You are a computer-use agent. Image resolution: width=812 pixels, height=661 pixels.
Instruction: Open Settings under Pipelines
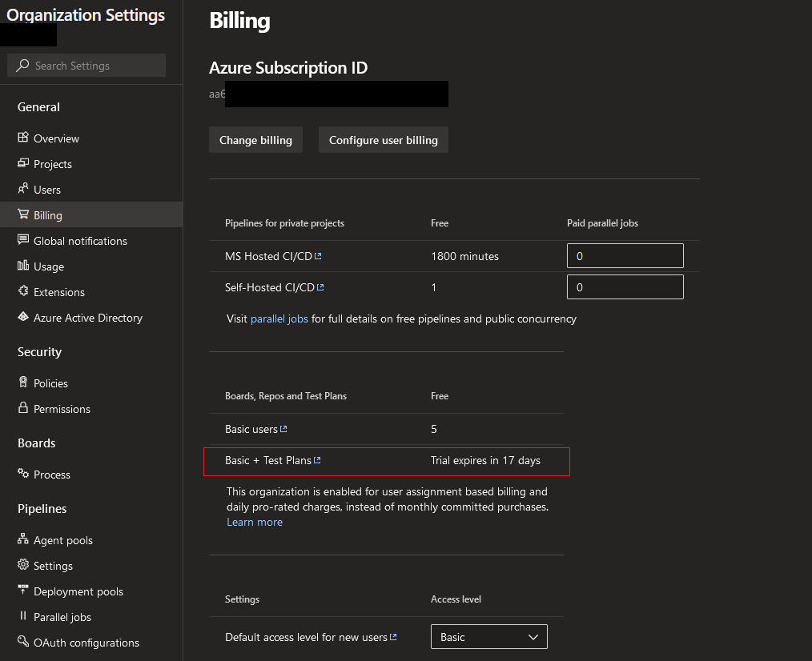tap(53, 566)
